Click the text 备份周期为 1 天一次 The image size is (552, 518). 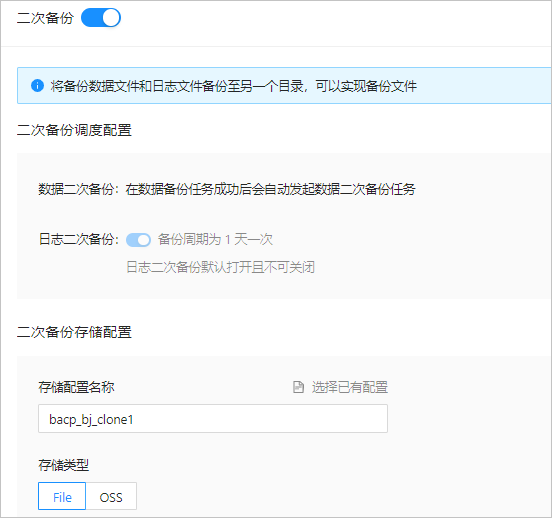pyautogui.click(x=215, y=239)
